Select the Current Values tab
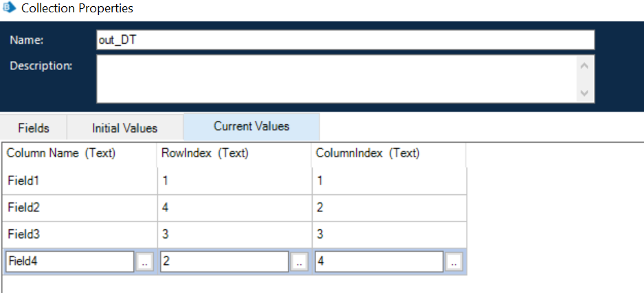 point(251,126)
